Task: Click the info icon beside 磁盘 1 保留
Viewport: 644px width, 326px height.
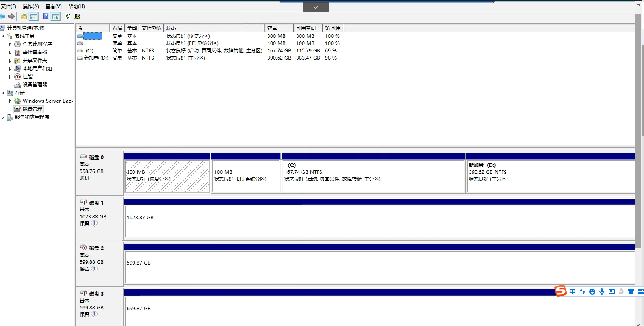Action: (x=94, y=223)
